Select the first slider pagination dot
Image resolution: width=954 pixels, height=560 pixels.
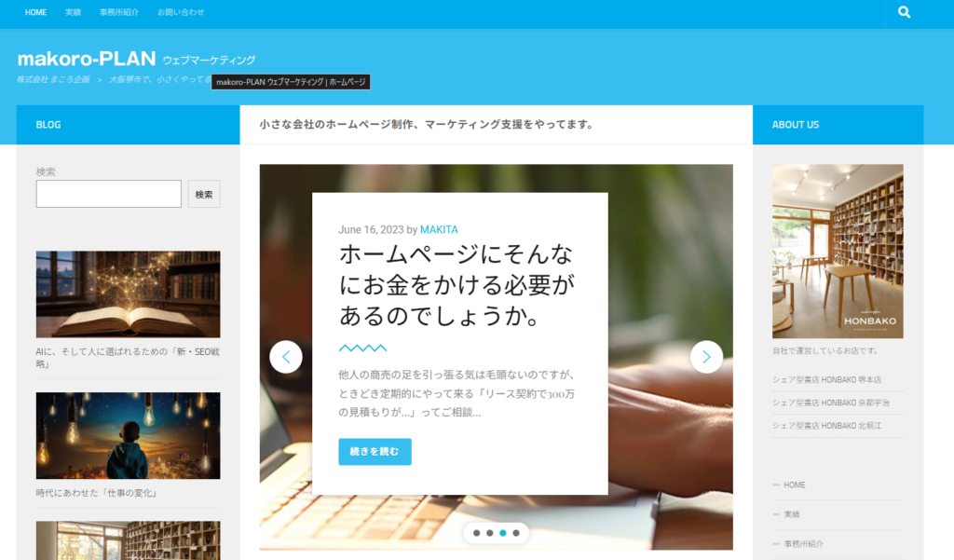(x=476, y=533)
